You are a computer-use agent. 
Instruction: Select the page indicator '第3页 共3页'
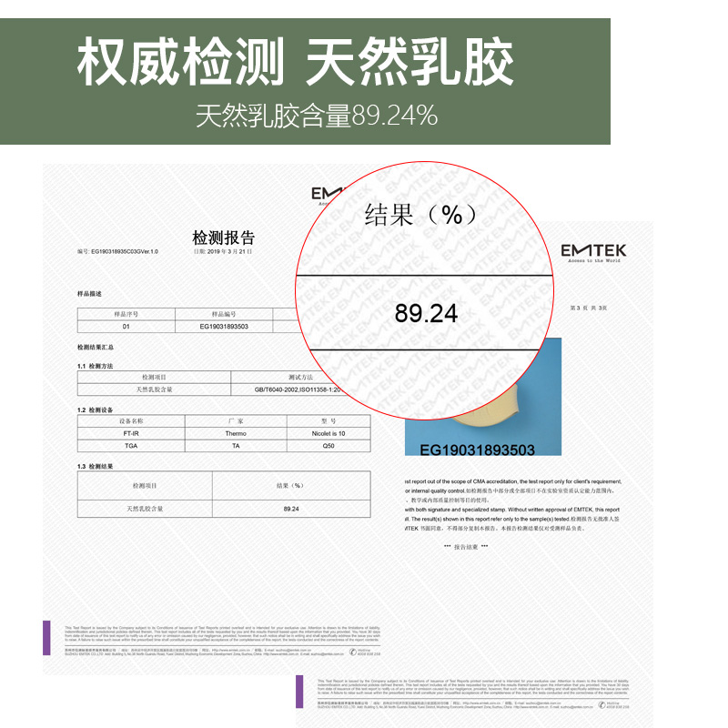[x=588, y=308]
